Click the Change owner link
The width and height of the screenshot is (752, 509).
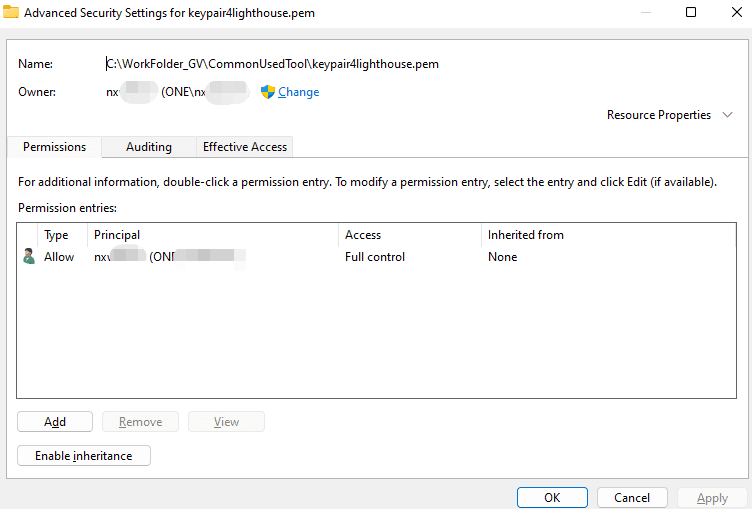pyautogui.click(x=298, y=92)
